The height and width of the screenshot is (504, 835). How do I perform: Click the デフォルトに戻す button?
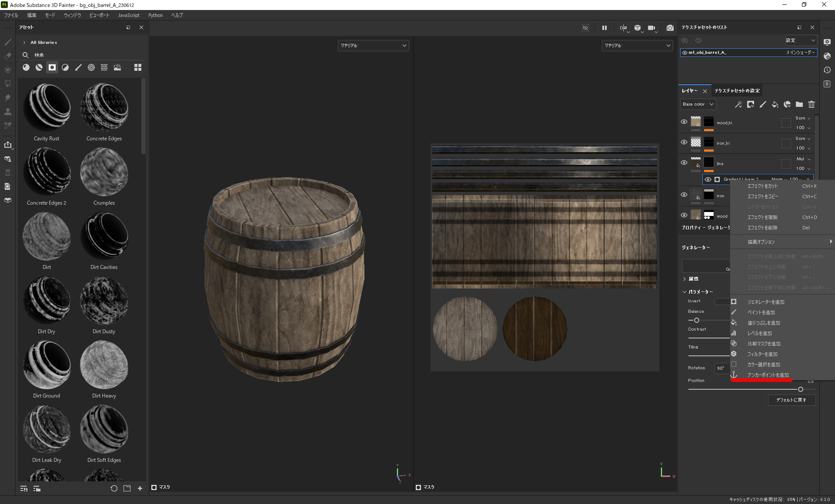click(791, 400)
